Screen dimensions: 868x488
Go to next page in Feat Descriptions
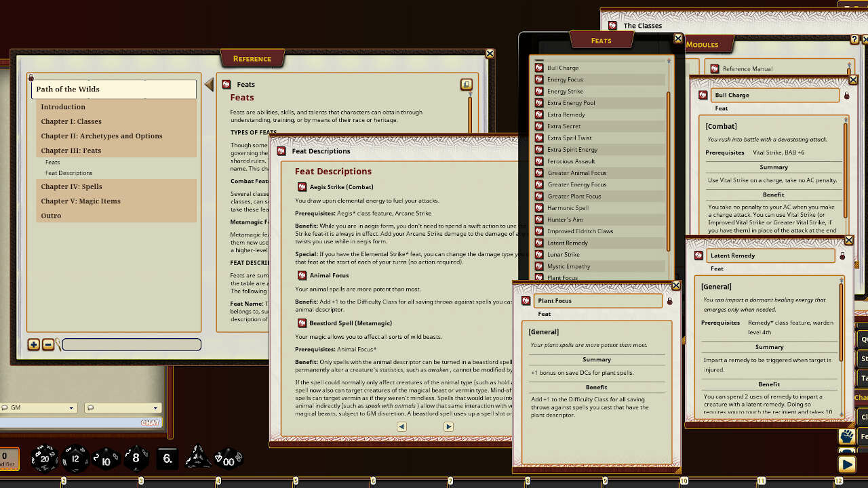tap(449, 426)
